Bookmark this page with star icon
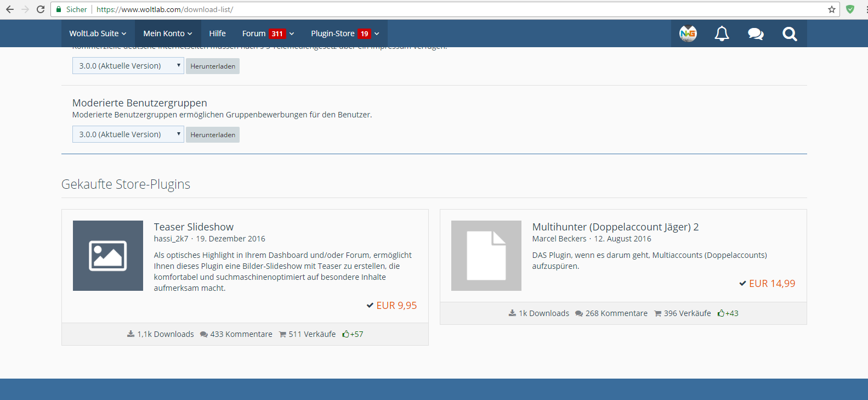The width and height of the screenshot is (868, 400). click(831, 9)
